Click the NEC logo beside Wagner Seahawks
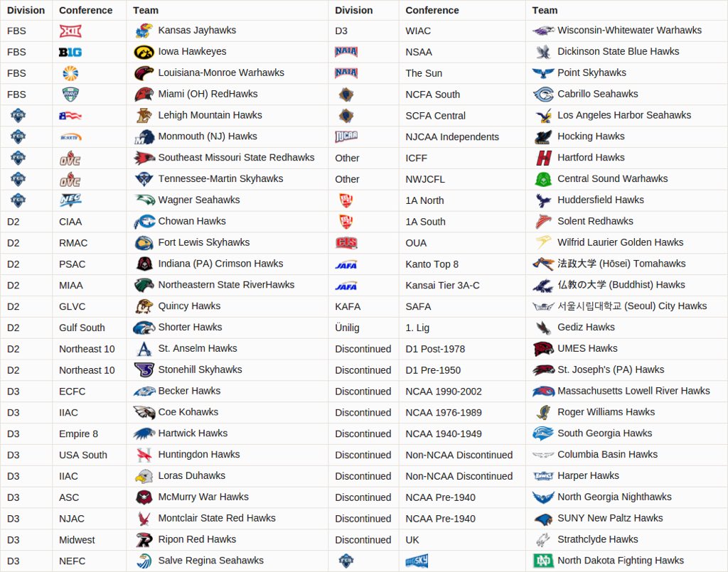The height and width of the screenshot is (572, 728). point(70,200)
